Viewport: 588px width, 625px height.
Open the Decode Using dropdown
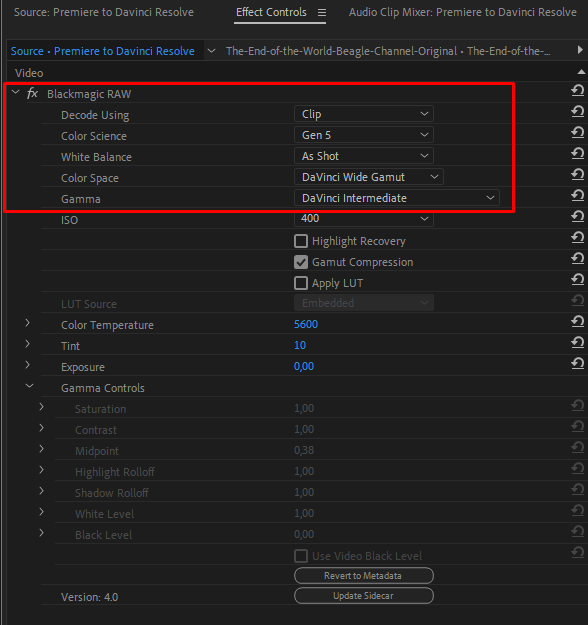tap(364, 114)
